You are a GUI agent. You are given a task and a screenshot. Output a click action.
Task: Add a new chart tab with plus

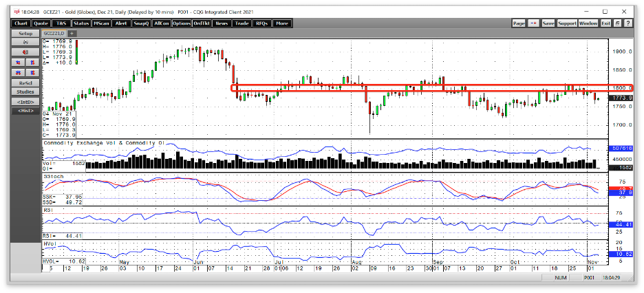tap(72, 33)
